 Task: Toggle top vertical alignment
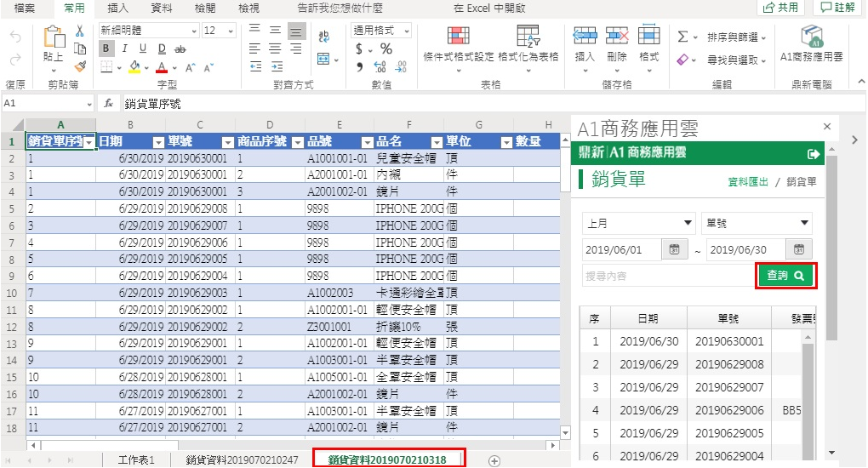point(254,30)
